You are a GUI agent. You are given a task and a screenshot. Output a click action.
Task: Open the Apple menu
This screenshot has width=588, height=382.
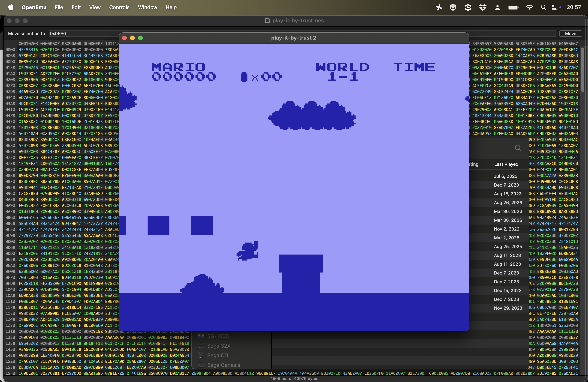(x=11, y=7)
